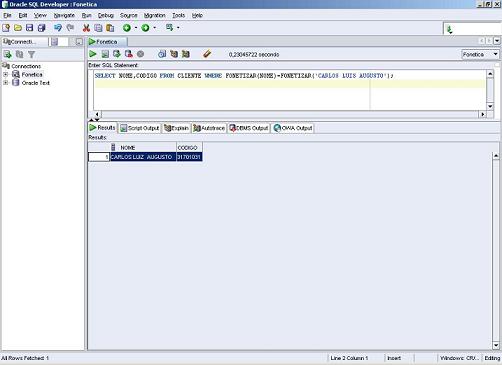The height and width of the screenshot is (365, 502).
Task: Click the Refresh connections icon
Action: coord(20,54)
